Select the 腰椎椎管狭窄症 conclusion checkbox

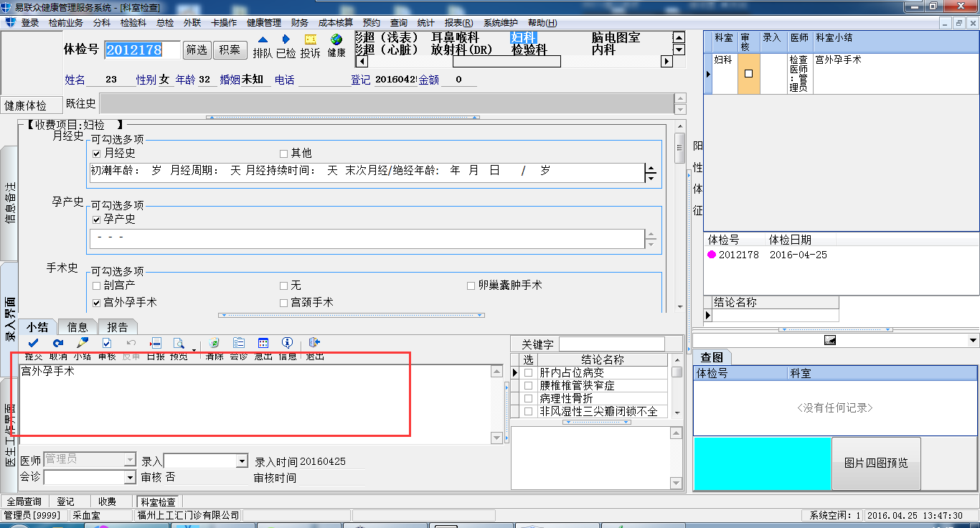coord(529,386)
